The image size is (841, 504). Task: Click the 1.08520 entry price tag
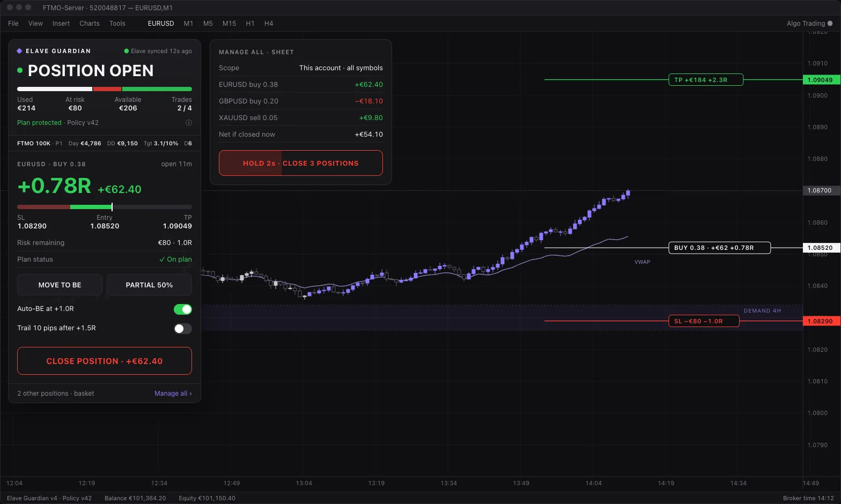point(821,248)
